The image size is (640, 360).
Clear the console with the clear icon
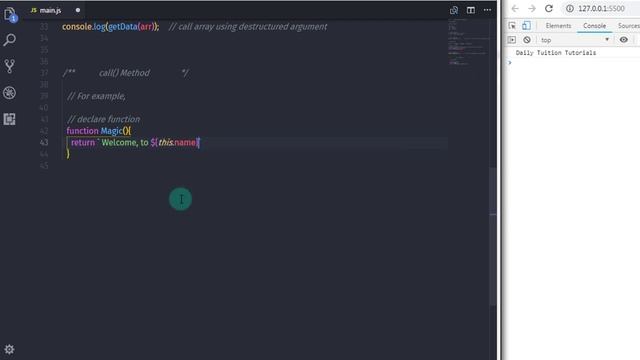527,40
